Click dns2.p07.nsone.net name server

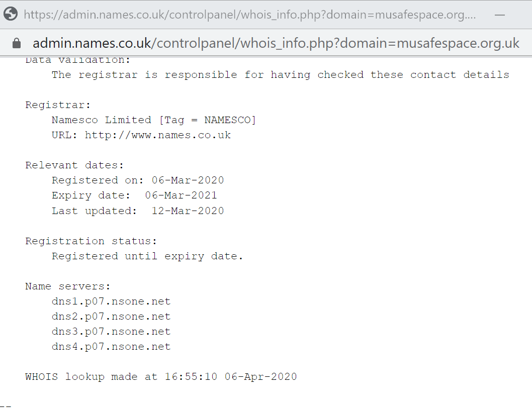pyautogui.click(x=111, y=317)
